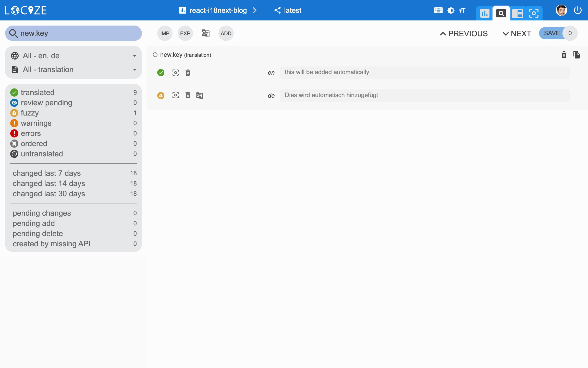Open the in-context screenshot view icon

[534, 13]
